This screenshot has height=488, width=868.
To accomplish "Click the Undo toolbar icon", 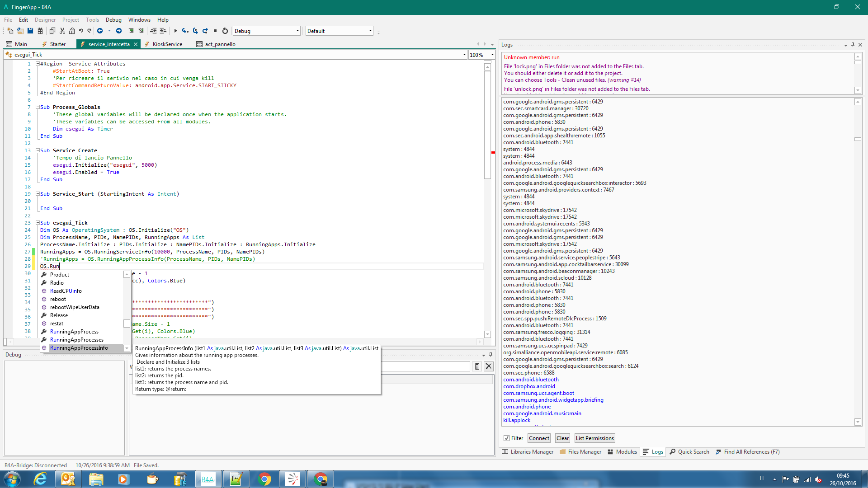I will (x=81, y=31).
